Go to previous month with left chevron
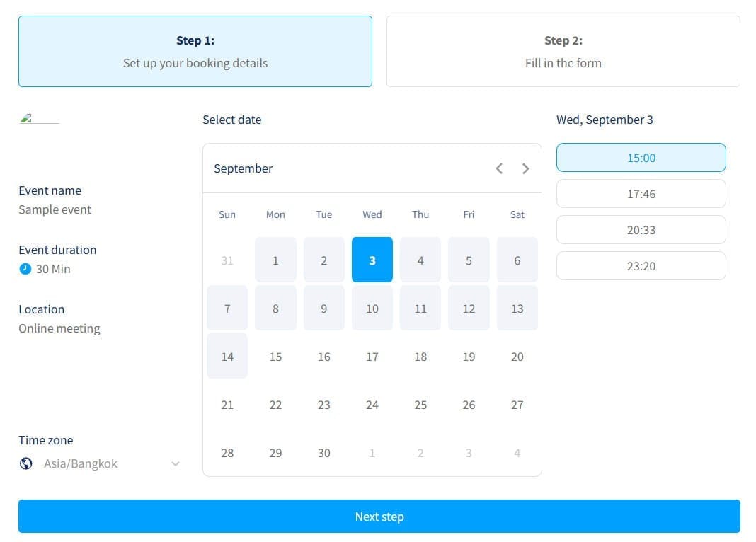Image resolution: width=756 pixels, height=542 pixels. pos(499,168)
